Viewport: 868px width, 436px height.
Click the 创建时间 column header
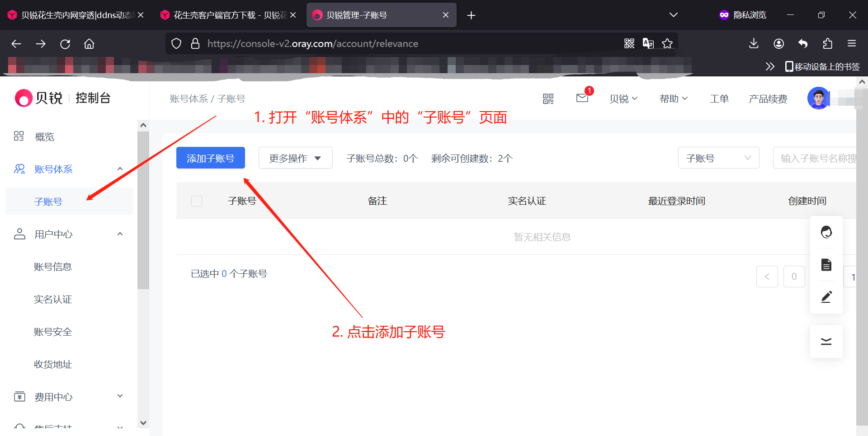[807, 201]
